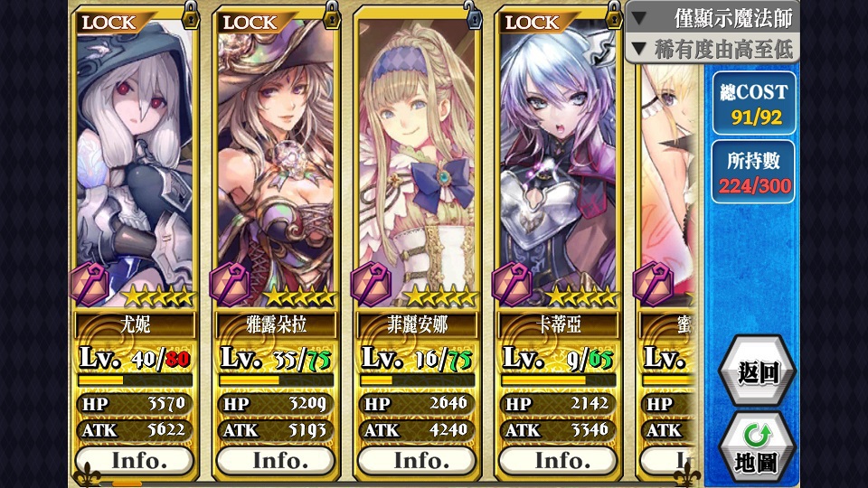Click the 返回 hexagon button
The height and width of the screenshot is (488, 868).
pyautogui.click(x=757, y=371)
